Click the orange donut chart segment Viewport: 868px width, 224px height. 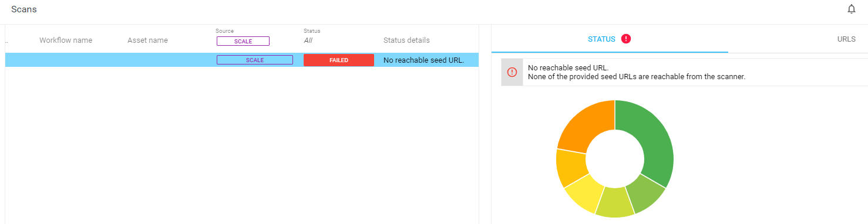584,125
